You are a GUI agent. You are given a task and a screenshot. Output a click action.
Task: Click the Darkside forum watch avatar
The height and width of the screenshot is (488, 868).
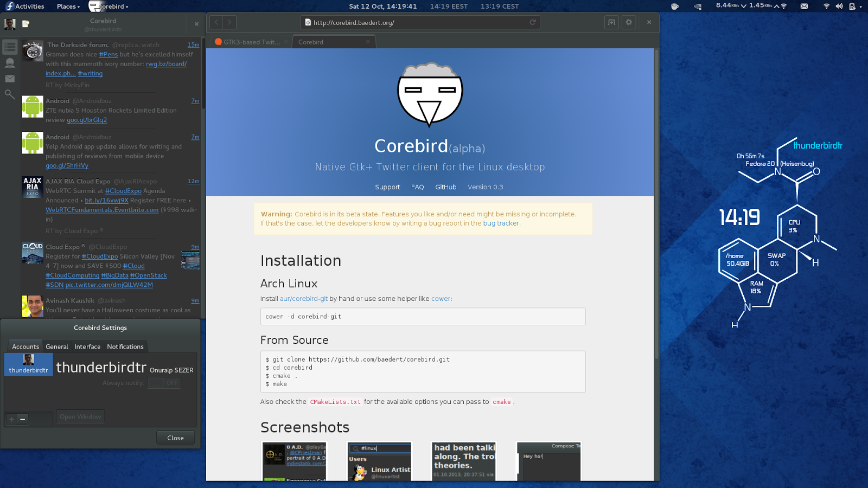[33, 50]
